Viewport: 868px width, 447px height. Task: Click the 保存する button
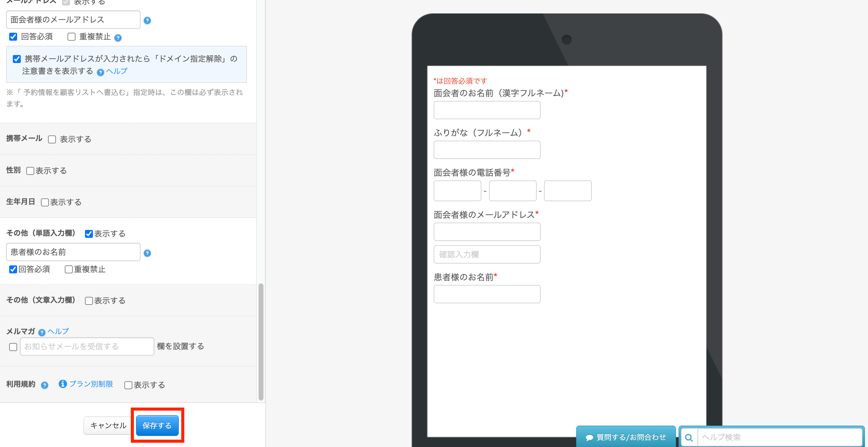[x=157, y=425]
